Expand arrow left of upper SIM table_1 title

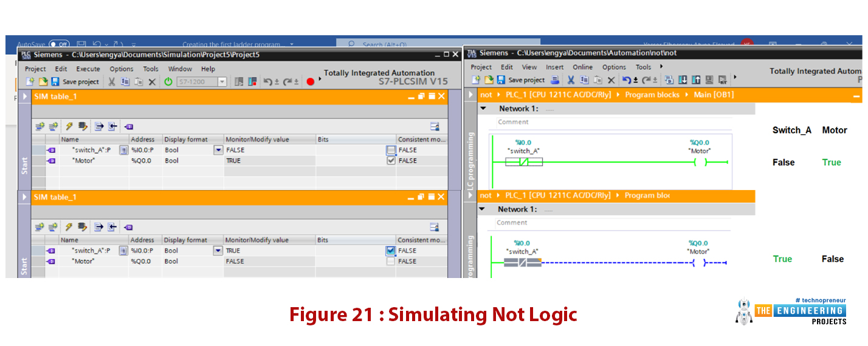coord(25,97)
